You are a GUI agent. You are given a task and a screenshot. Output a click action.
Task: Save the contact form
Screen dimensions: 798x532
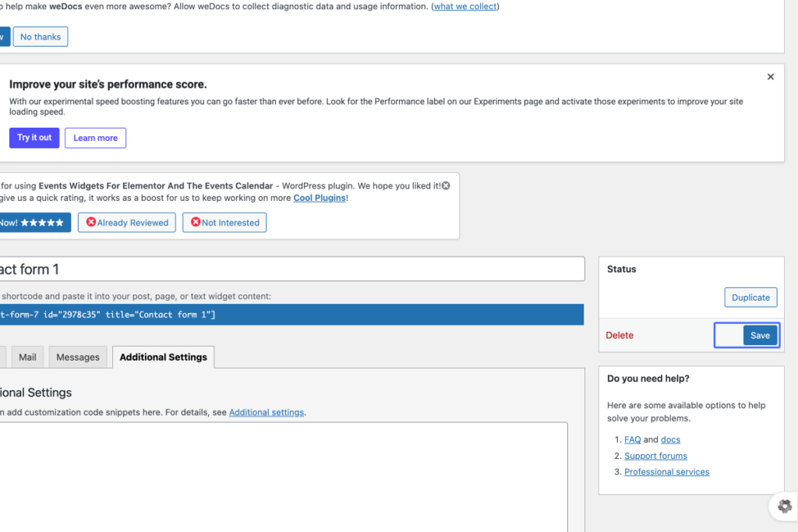click(x=760, y=335)
